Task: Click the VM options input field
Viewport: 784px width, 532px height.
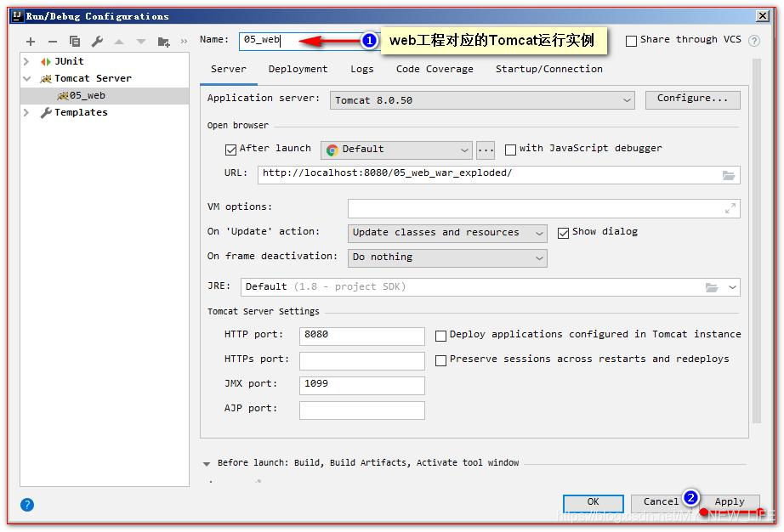Action: [x=543, y=208]
